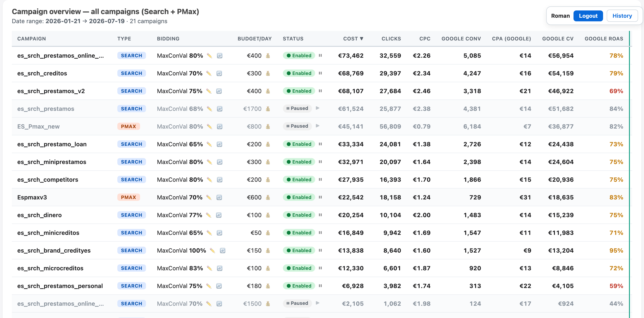Click the PMAX type badge for Espmaxv3
The image size is (644, 318).
pyautogui.click(x=128, y=197)
